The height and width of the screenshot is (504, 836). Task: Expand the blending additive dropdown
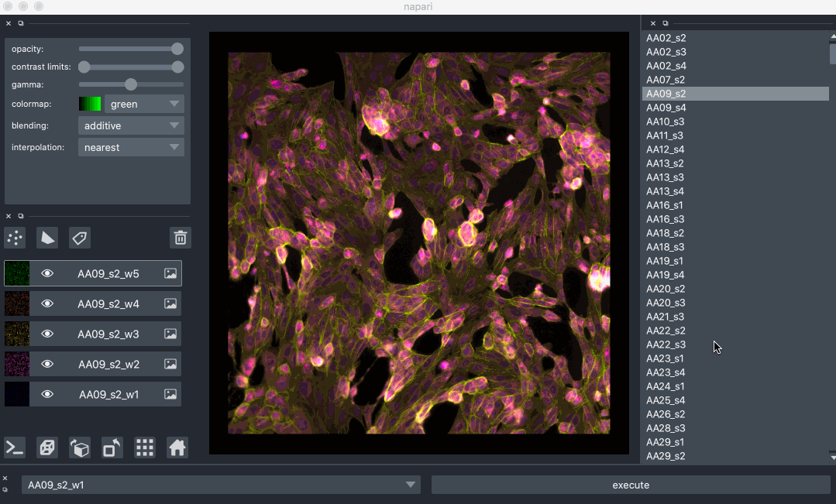point(131,125)
